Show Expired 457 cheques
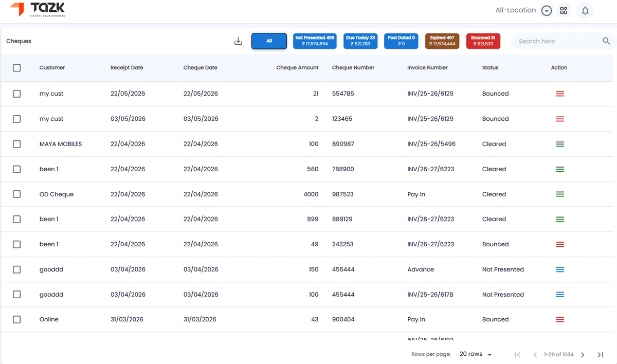This screenshot has height=364, width=617. pos(442,41)
